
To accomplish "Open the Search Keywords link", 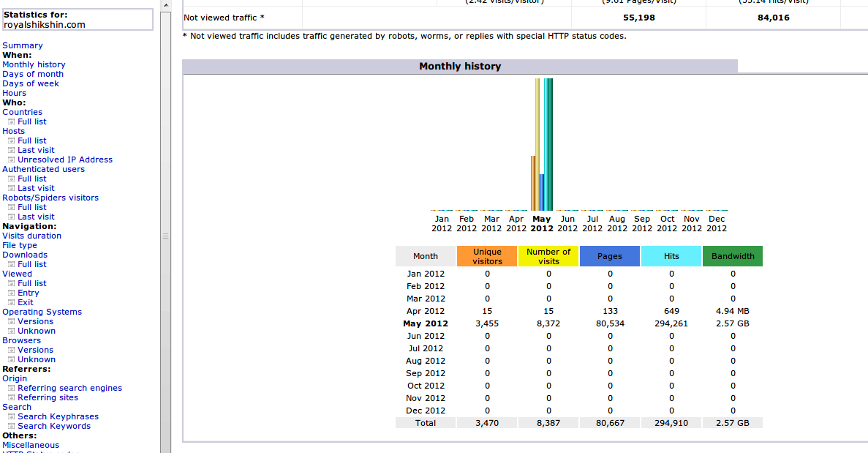I will (x=54, y=426).
